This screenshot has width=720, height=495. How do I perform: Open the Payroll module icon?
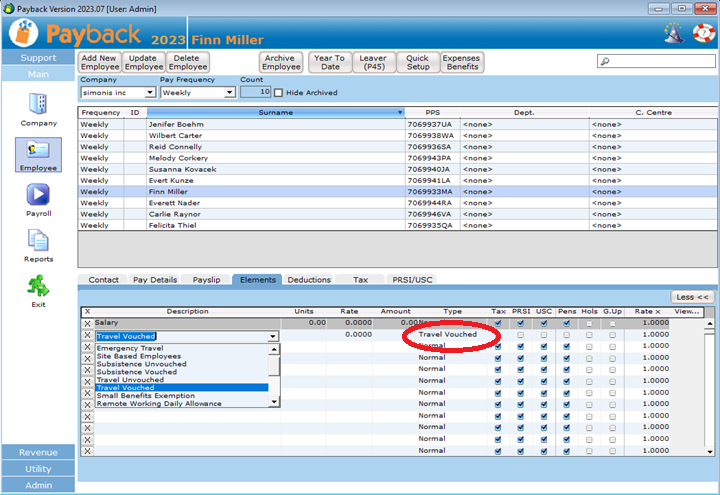click(x=38, y=195)
